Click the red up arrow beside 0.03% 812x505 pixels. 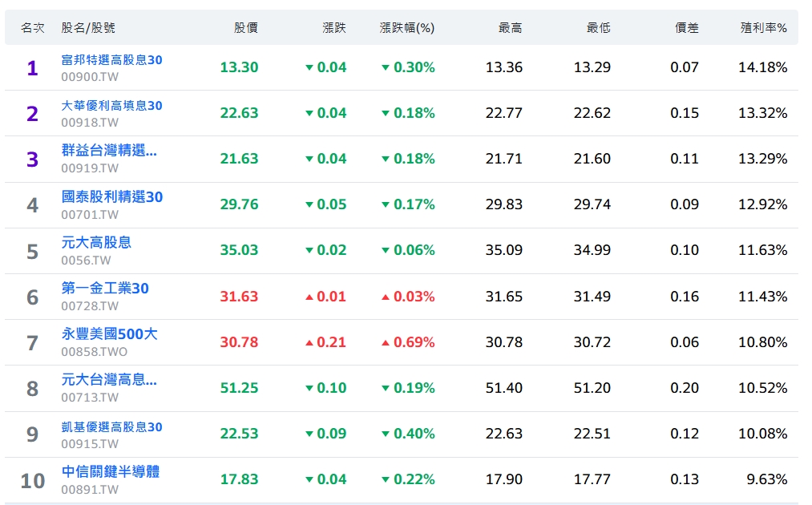386,297
